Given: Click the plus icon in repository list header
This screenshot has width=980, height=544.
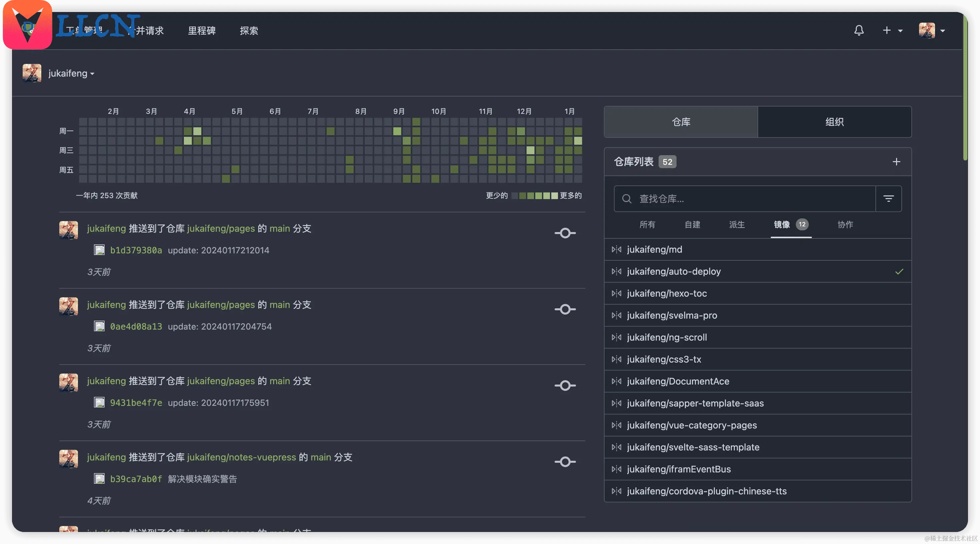Looking at the screenshot, I should click(896, 162).
